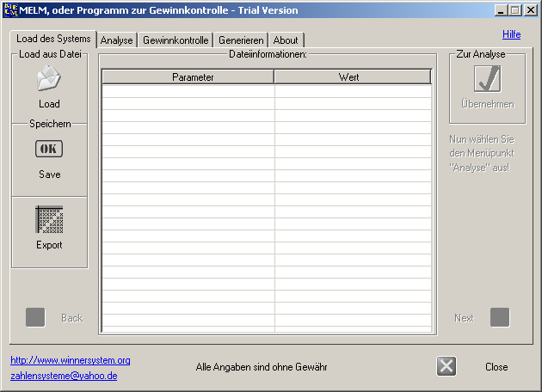Close the window via title bar X

click(531, 10)
